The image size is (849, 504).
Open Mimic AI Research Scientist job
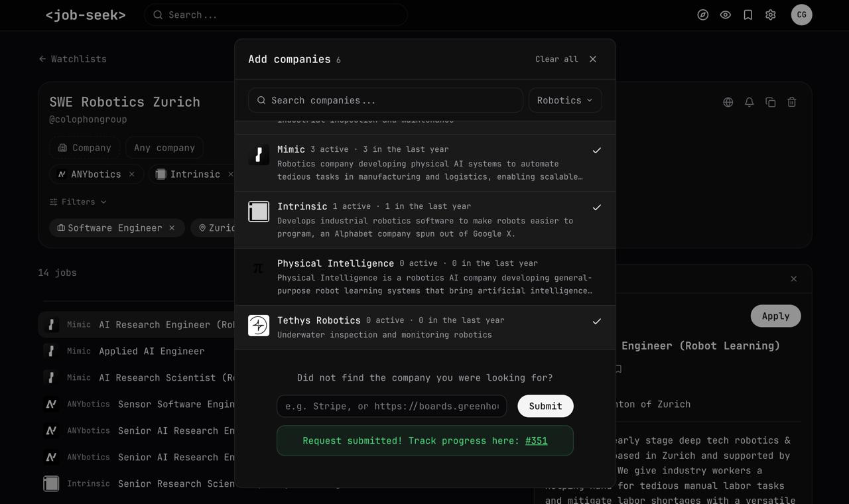(x=137, y=377)
